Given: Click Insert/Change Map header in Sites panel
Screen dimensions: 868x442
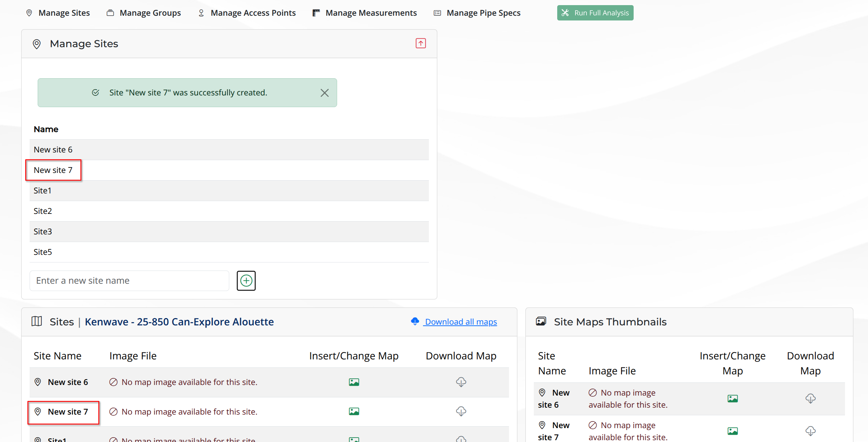Looking at the screenshot, I should point(354,356).
